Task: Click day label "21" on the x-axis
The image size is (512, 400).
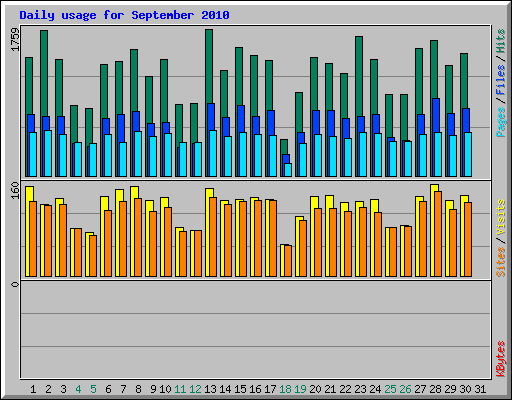Action: (330, 389)
